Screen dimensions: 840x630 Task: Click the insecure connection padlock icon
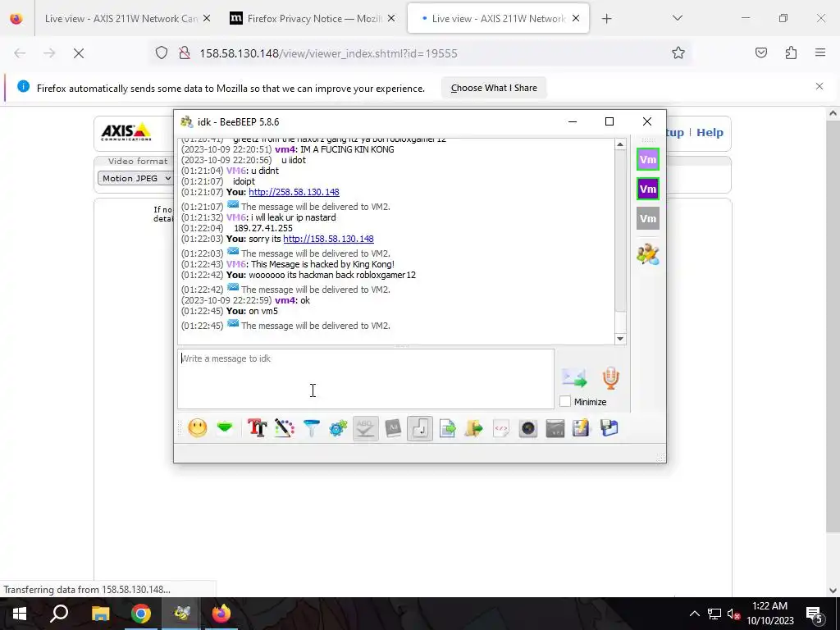tap(185, 52)
